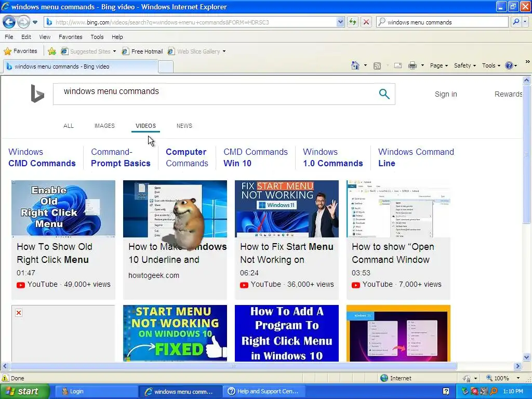
Task: Click the Windows Start button
Action: pyautogui.click(x=24, y=391)
